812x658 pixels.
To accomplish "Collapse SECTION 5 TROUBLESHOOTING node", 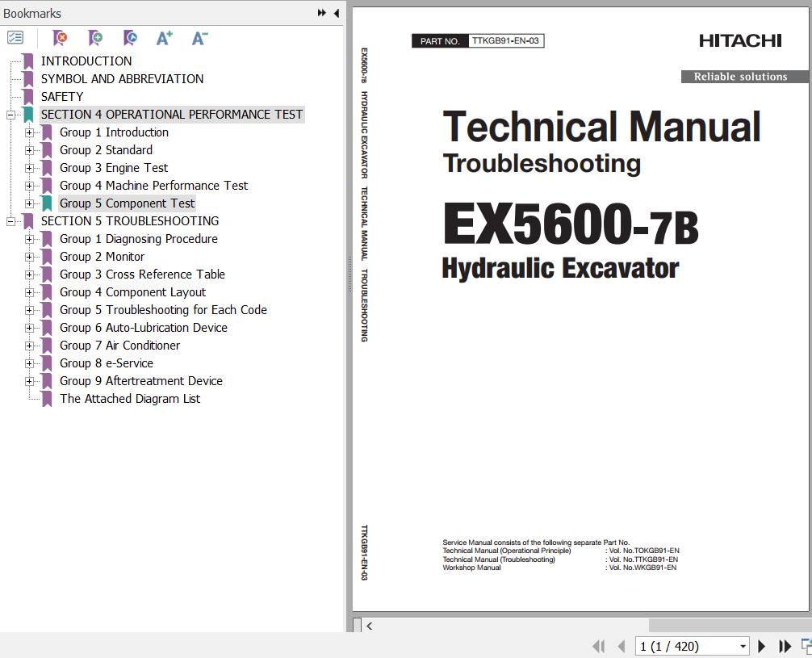I will [10, 222].
